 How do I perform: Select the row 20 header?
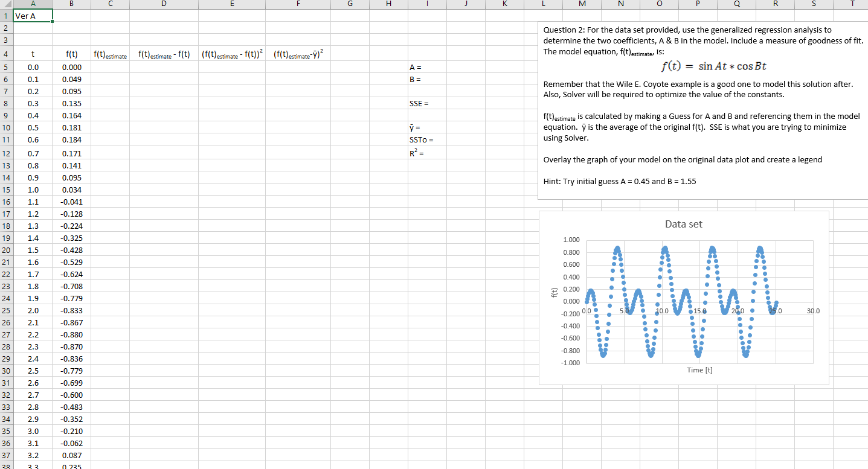(6, 250)
